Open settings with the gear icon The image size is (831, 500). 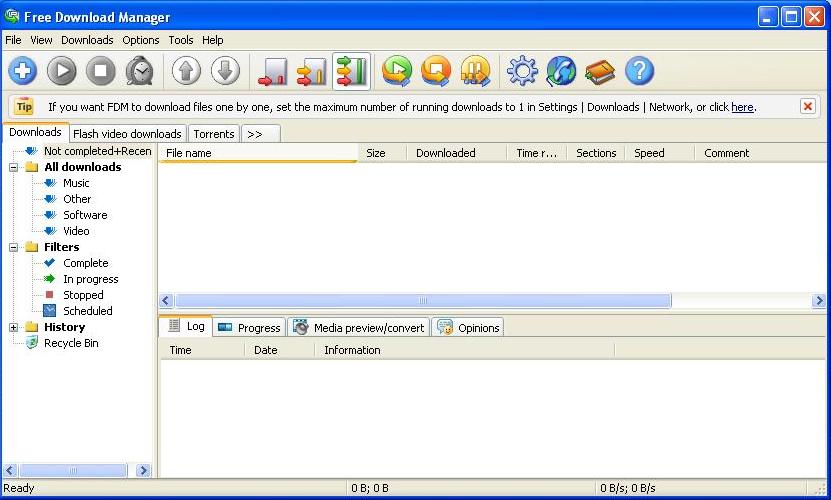(522, 71)
